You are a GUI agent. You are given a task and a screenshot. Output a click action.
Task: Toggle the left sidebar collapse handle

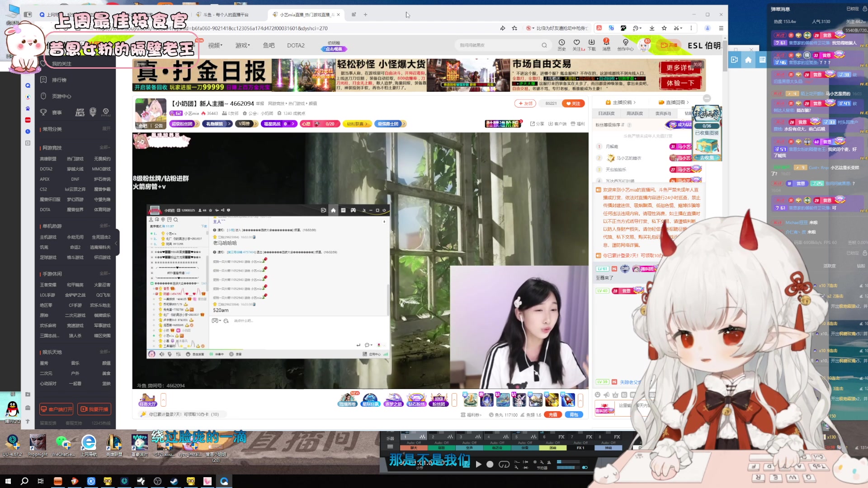(116, 243)
